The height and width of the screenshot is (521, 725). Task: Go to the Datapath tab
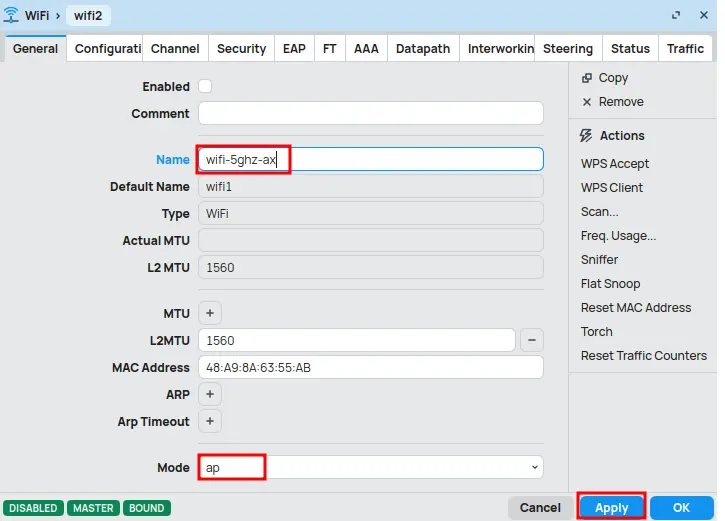pos(423,48)
